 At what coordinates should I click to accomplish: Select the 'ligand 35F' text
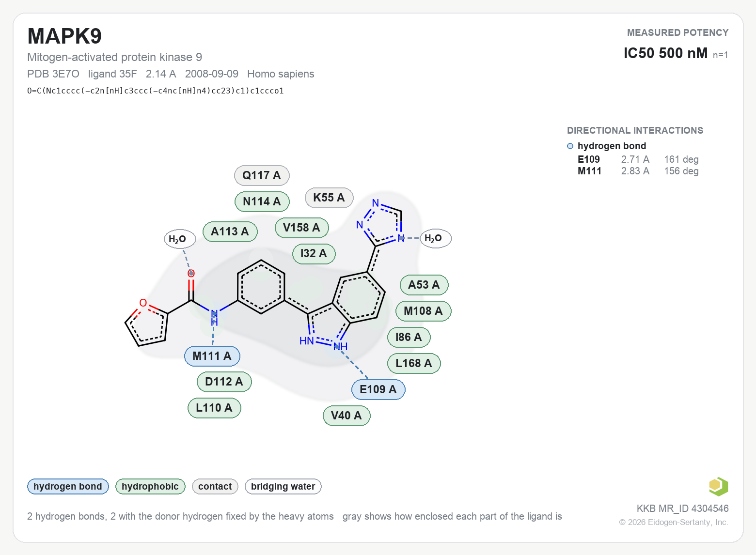(112, 74)
